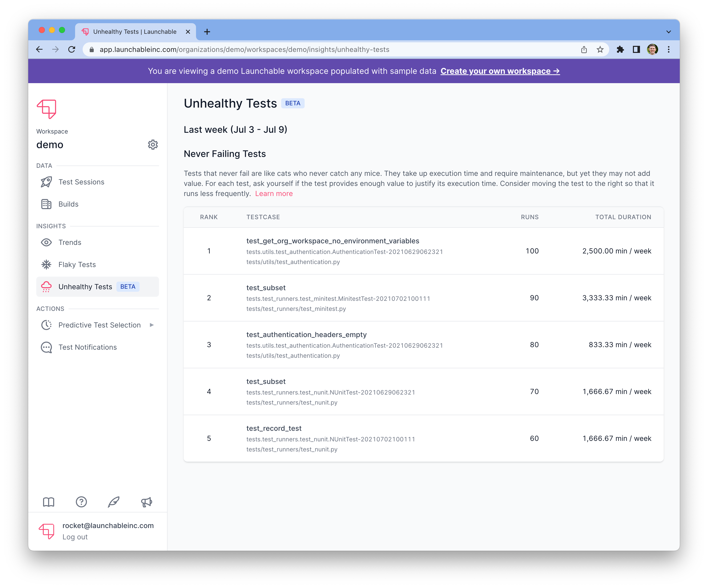The image size is (708, 588).
Task: Reload the page
Action: coord(72,50)
